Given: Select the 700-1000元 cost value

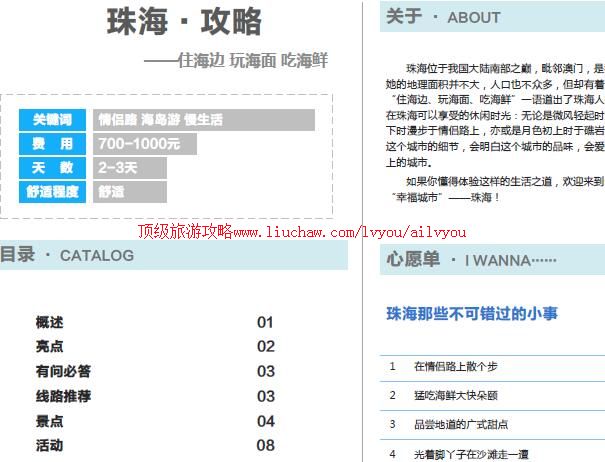Looking at the screenshot, I should click(139, 144).
